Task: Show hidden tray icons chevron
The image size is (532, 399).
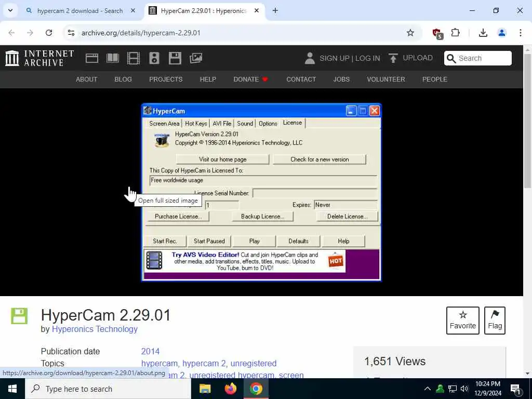Action: [428, 389]
